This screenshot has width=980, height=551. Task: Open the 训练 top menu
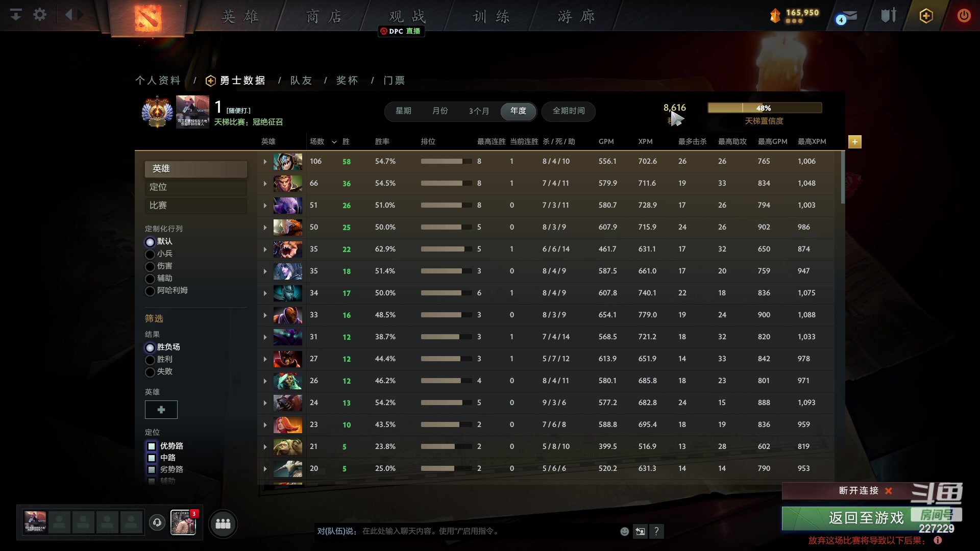click(491, 17)
